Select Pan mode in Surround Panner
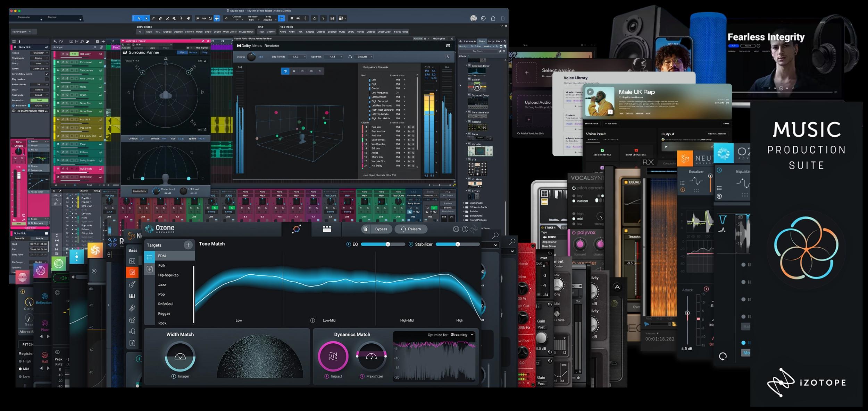This screenshot has height=411, width=868. [182, 52]
